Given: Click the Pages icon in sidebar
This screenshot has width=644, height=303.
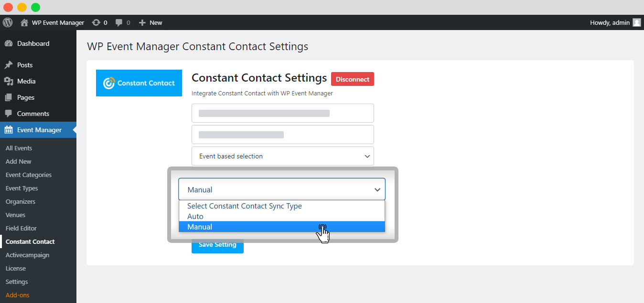Looking at the screenshot, I should pyautogui.click(x=9, y=97).
